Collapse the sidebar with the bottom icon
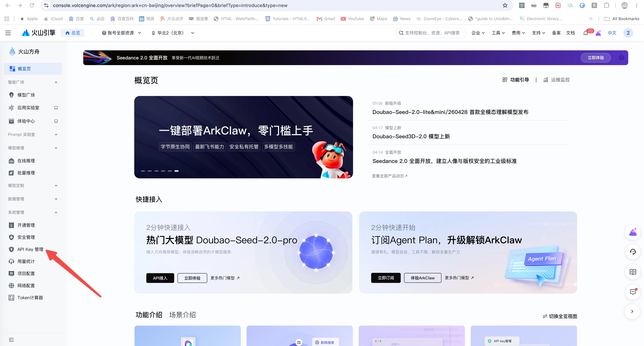644x346 pixels. 11,339
